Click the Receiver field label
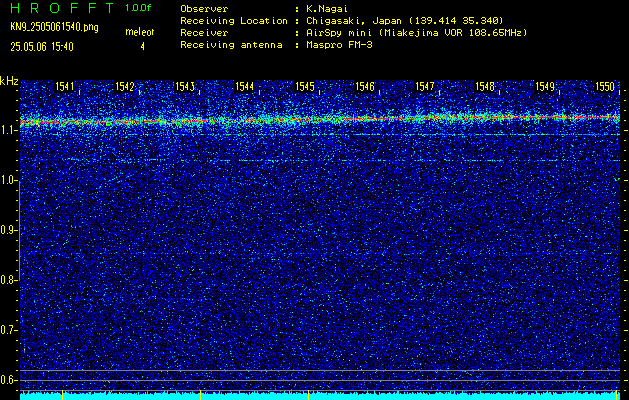 click(x=204, y=33)
